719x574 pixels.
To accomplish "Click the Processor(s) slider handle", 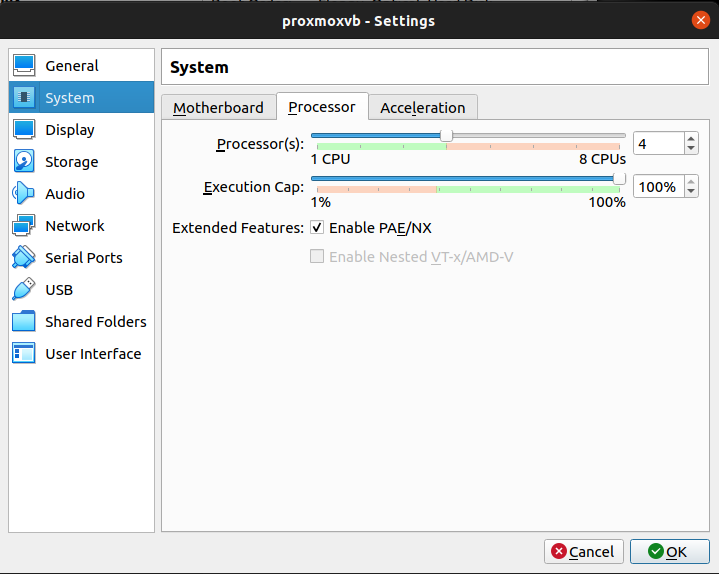I will 446,135.
